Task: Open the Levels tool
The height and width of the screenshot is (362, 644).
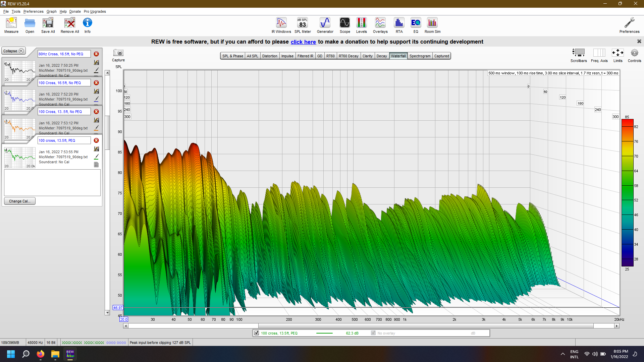Action: tap(361, 25)
